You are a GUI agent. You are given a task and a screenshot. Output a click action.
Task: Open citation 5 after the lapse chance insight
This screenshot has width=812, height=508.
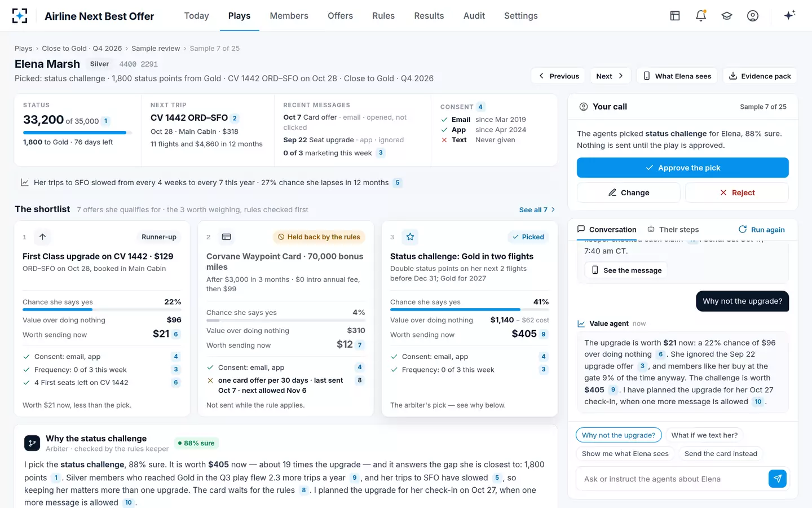(x=398, y=182)
